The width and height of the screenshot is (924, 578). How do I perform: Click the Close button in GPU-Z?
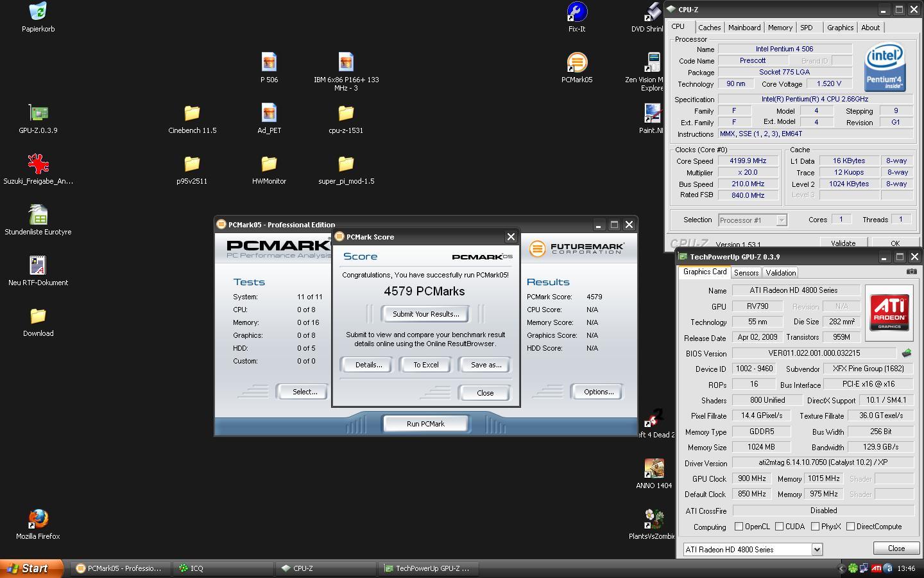[x=896, y=548]
